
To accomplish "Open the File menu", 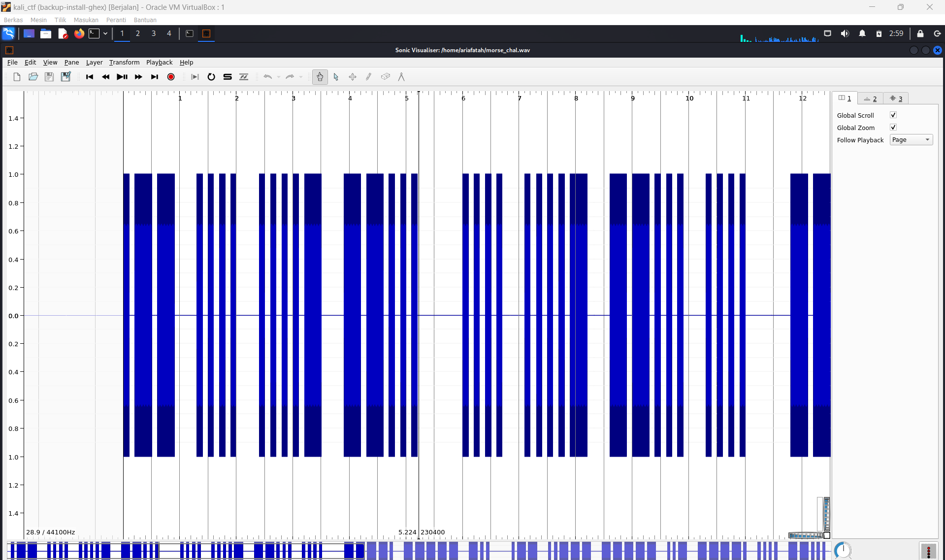I will coord(12,63).
